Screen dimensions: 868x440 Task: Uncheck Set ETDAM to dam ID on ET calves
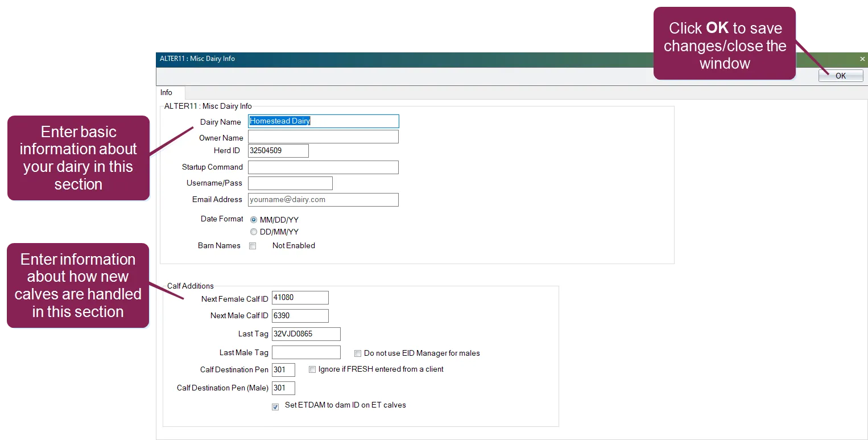275,406
